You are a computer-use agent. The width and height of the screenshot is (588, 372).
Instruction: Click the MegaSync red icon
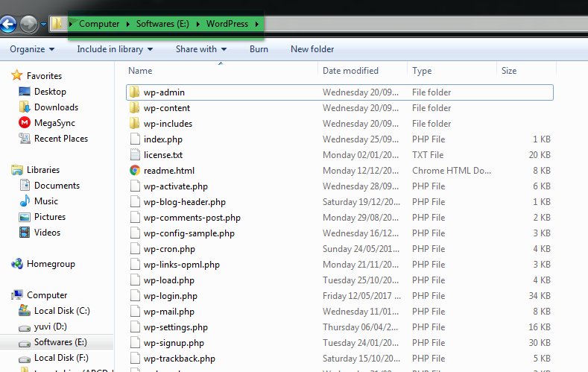(25, 122)
